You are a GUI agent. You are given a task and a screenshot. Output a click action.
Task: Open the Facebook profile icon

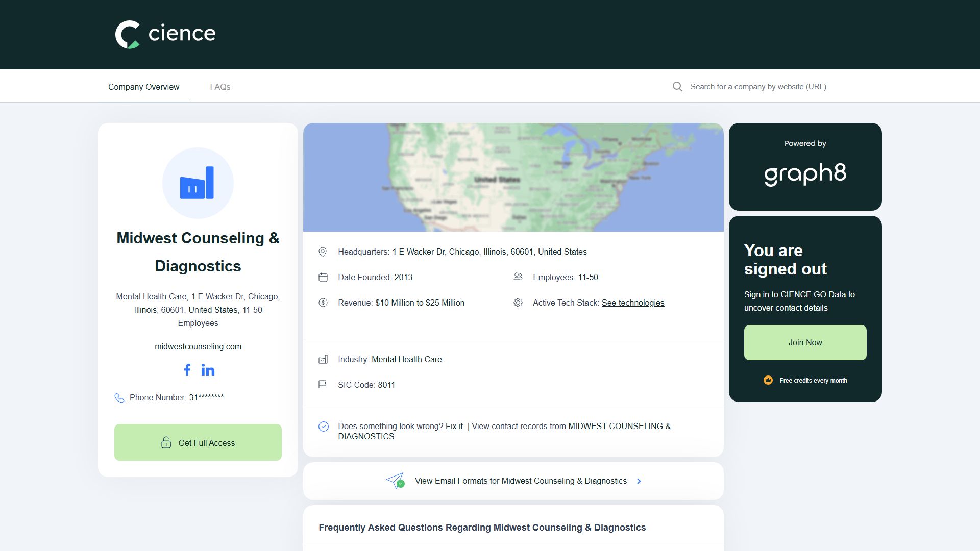[x=187, y=370]
